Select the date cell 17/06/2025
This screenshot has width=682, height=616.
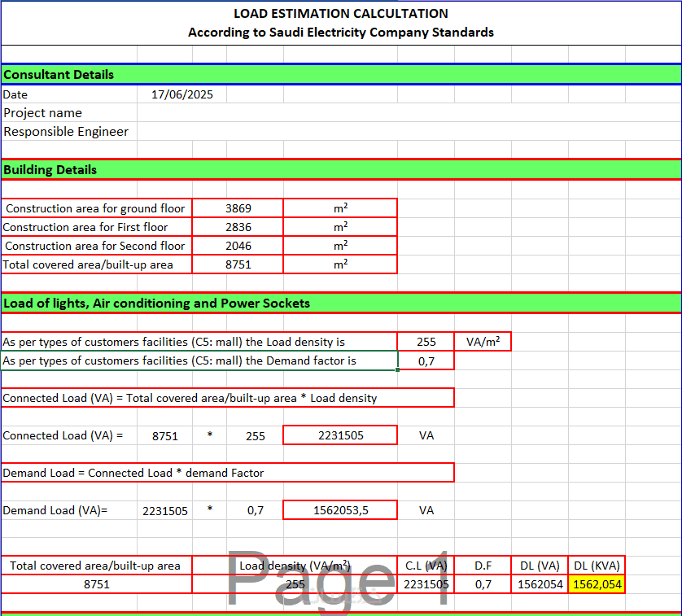(181, 94)
